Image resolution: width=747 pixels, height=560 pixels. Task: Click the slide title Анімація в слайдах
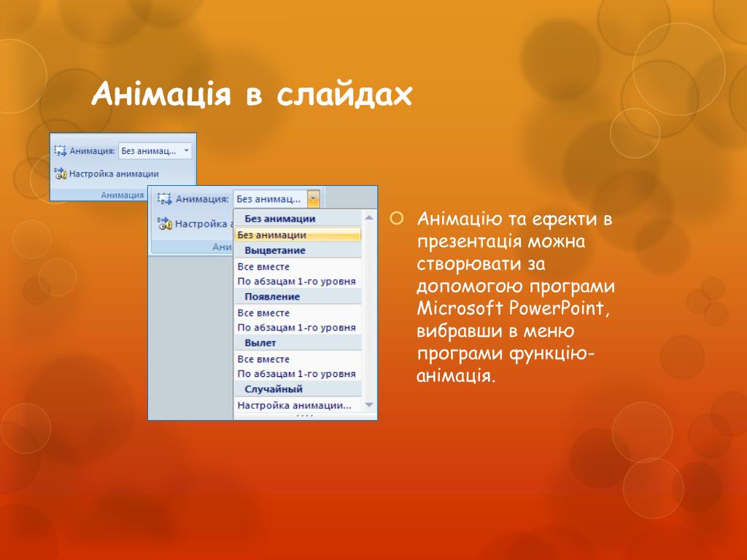(252, 93)
